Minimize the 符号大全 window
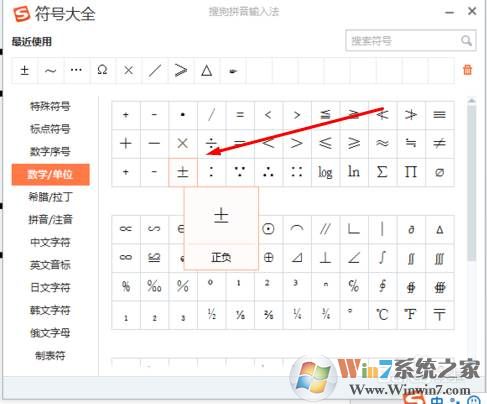The height and width of the screenshot is (404, 487). [449, 12]
